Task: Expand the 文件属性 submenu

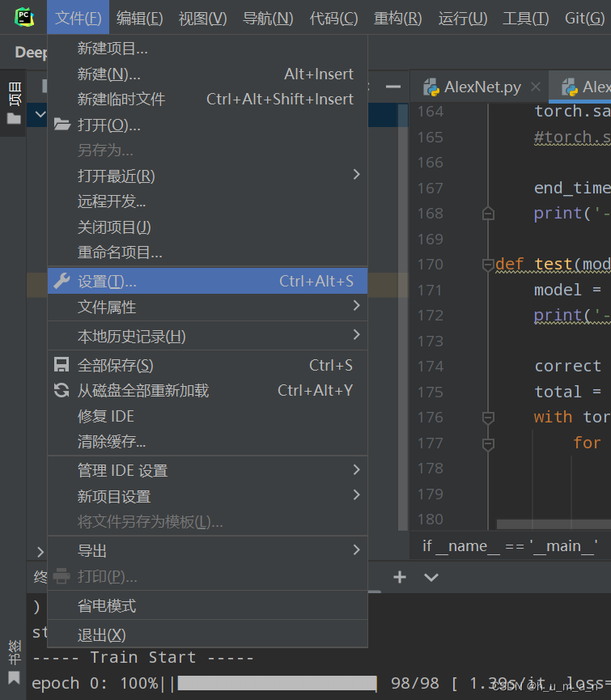Action: (356, 306)
